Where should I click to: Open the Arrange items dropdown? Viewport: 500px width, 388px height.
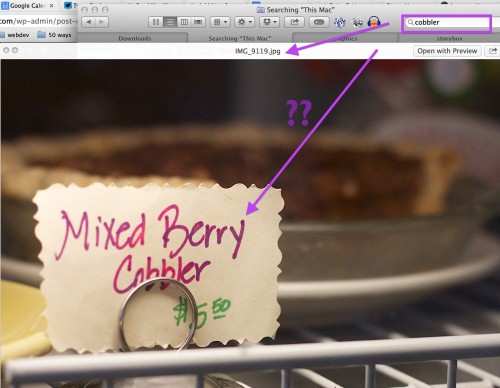pyautogui.click(x=220, y=22)
